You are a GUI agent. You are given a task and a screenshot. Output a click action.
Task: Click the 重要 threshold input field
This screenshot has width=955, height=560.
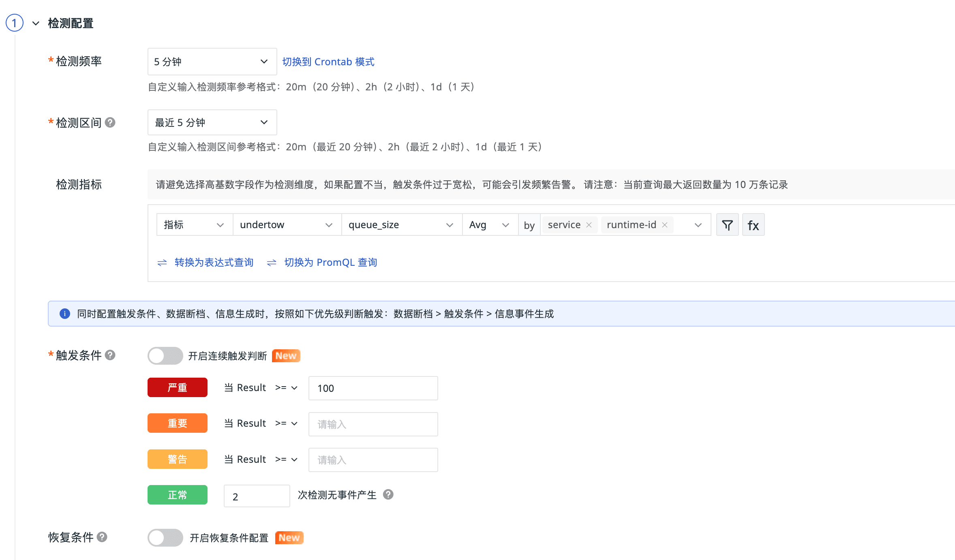pos(373,424)
